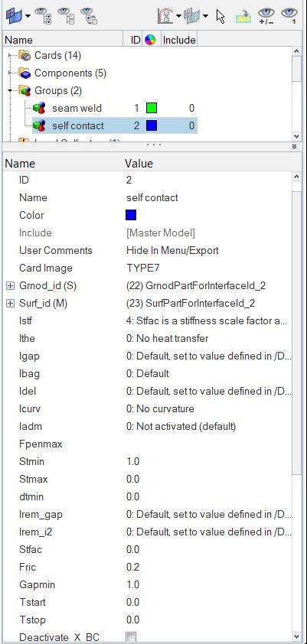Screen dimensions: 307x644
Task: Click the isolate eye icon labeled 1
Action: point(289,16)
